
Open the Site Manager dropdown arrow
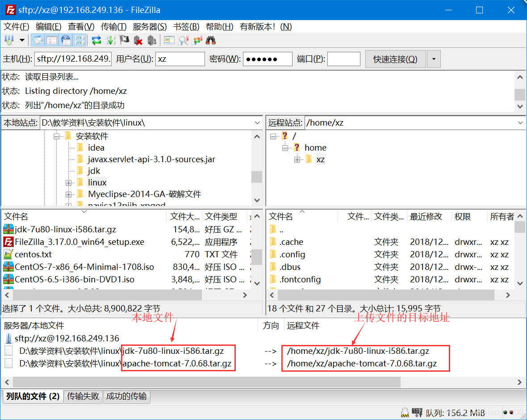[22, 40]
